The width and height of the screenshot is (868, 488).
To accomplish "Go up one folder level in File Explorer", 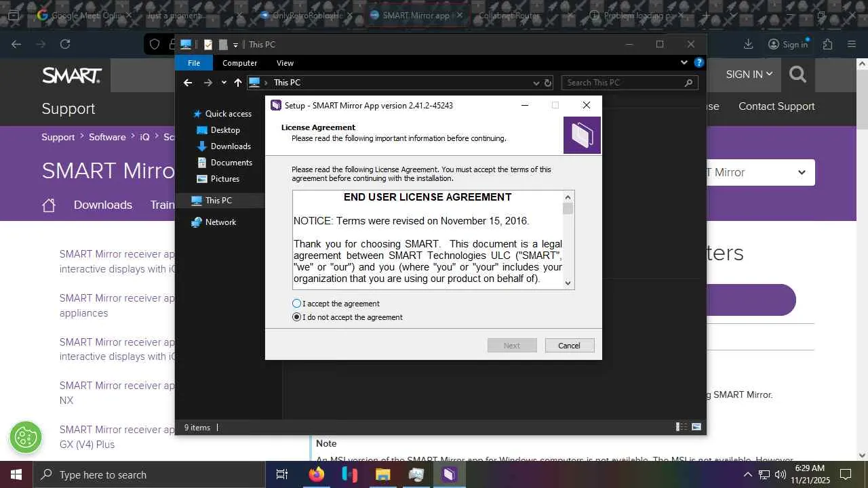I will click(x=238, y=83).
